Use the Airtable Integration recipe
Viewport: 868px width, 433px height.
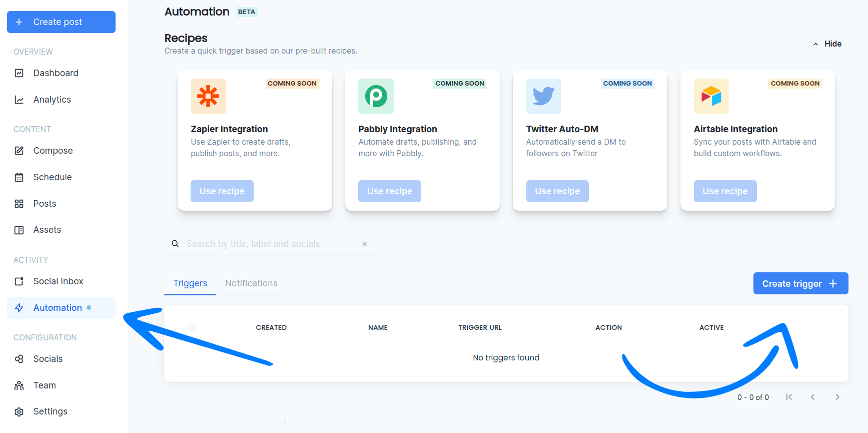725,191
